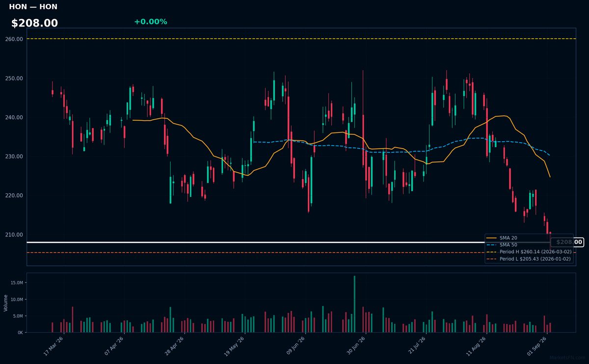Click the 0K volume axis label
This screenshot has height=364, width=589.
(x=20, y=333)
